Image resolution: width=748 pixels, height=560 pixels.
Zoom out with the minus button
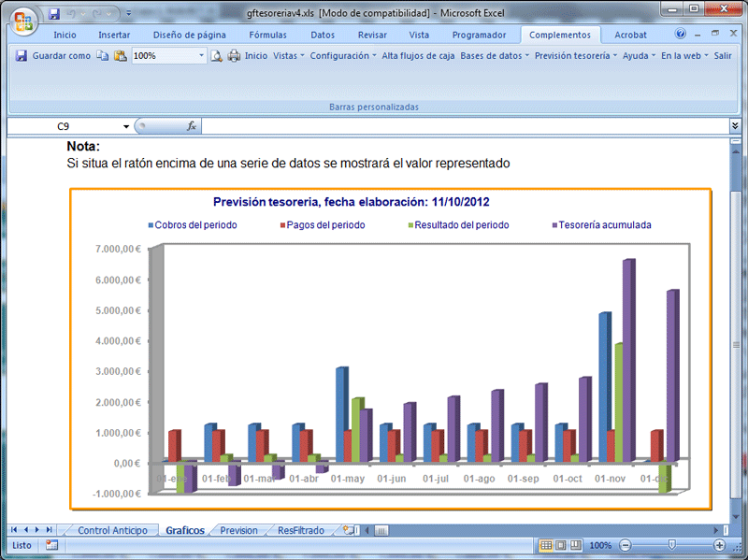click(625, 545)
